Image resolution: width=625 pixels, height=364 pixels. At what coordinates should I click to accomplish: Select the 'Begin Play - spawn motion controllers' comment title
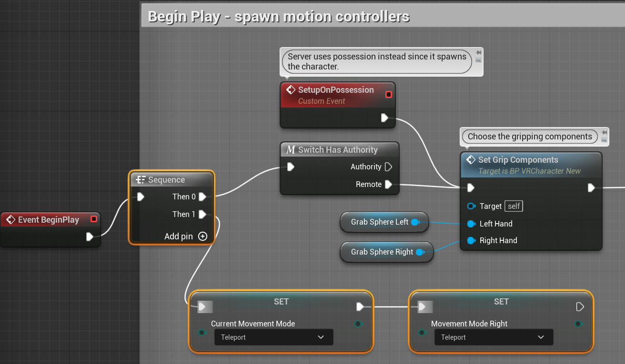click(279, 17)
